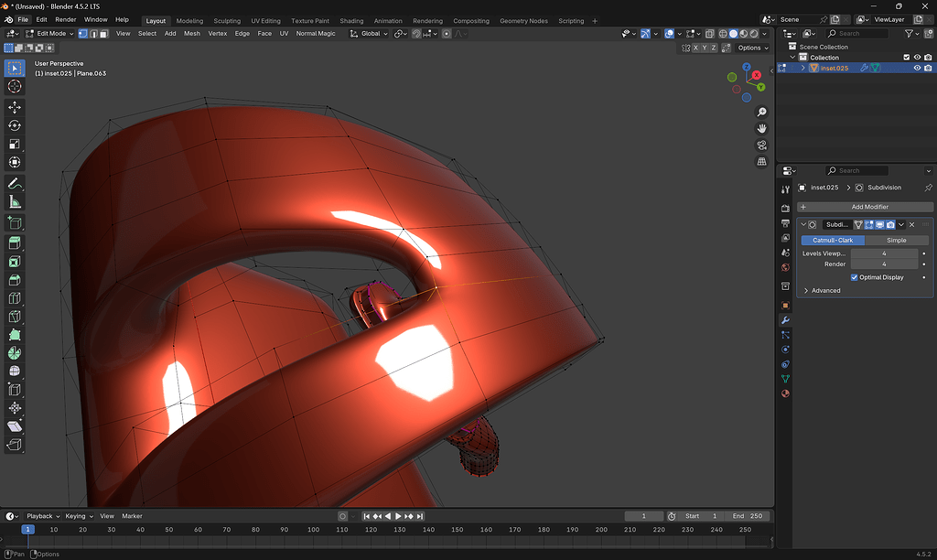This screenshot has width=937, height=560.
Task: Toggle camera view icon in viewport
Action: (x=761, y=145)
